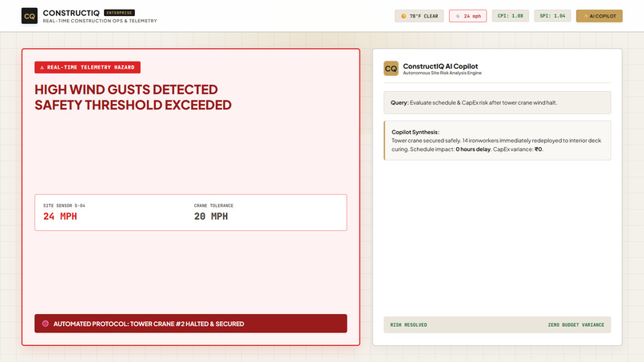This screenshot has height=362, width=644.
Task: Select the SPI: 1.04 indicator chip
Action: [552, 16]
